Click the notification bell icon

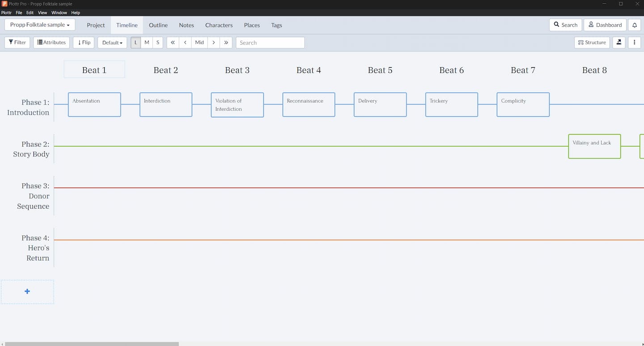click(635, 25)
